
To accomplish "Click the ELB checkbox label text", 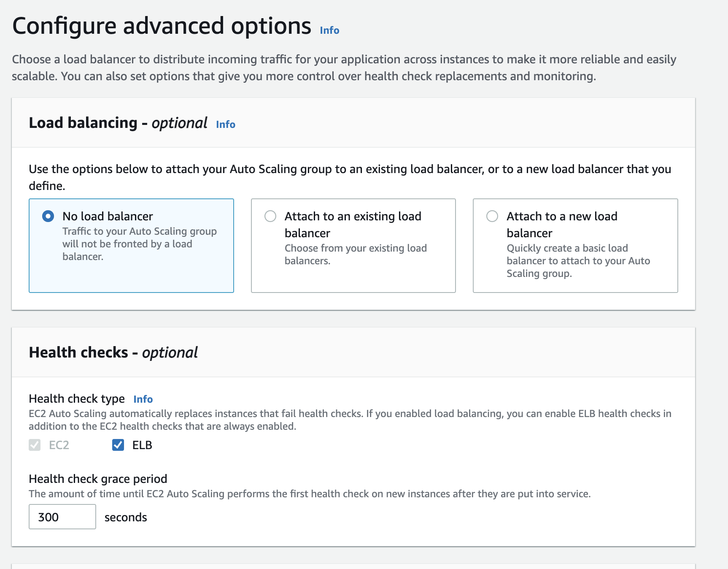I will pyautogui.click(x=142, y=445).
